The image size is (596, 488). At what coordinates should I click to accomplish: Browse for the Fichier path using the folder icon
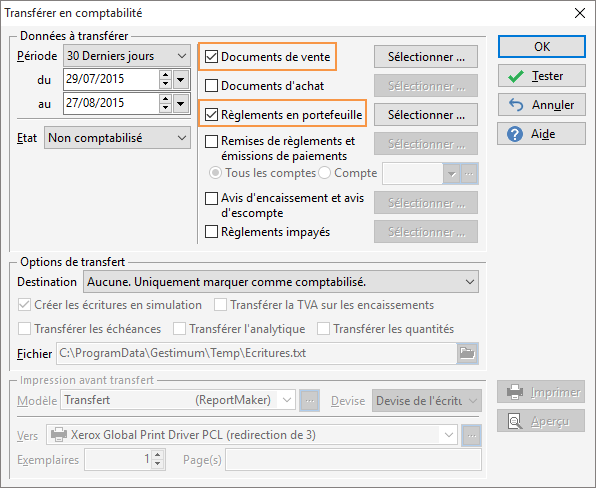pos(468,353)
